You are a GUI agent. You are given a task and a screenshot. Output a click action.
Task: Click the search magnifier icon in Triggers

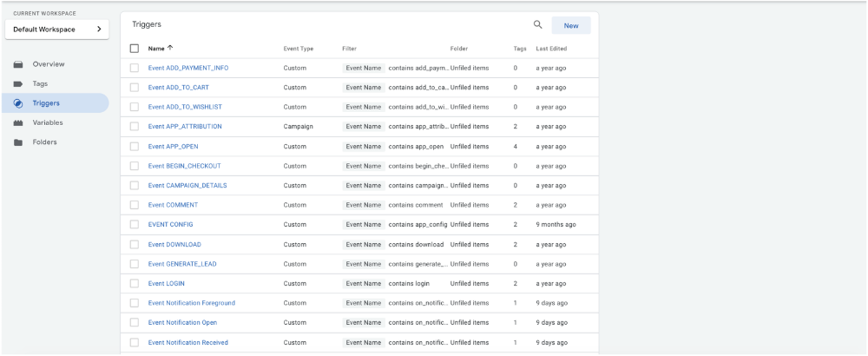(538, 25)
